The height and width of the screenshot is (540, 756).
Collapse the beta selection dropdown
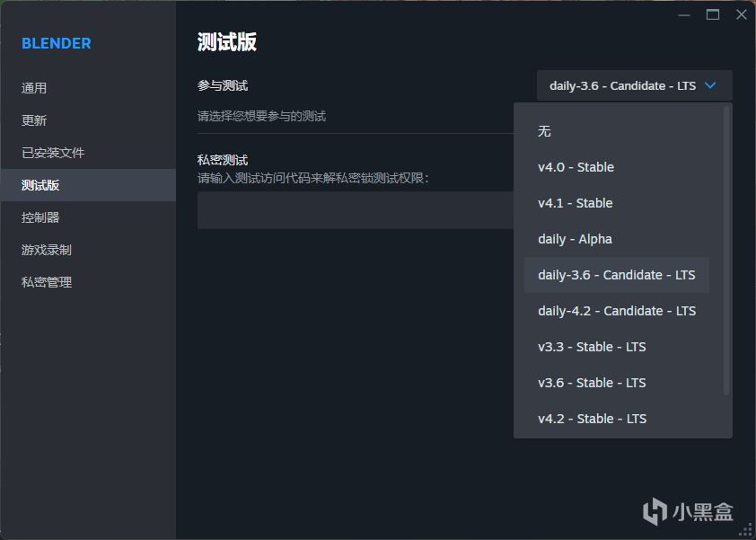(623, 86)
